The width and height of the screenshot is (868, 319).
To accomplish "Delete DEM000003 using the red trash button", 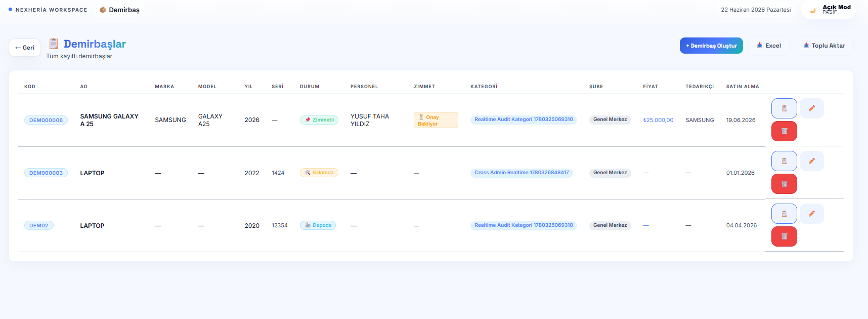I will [784, 184].
